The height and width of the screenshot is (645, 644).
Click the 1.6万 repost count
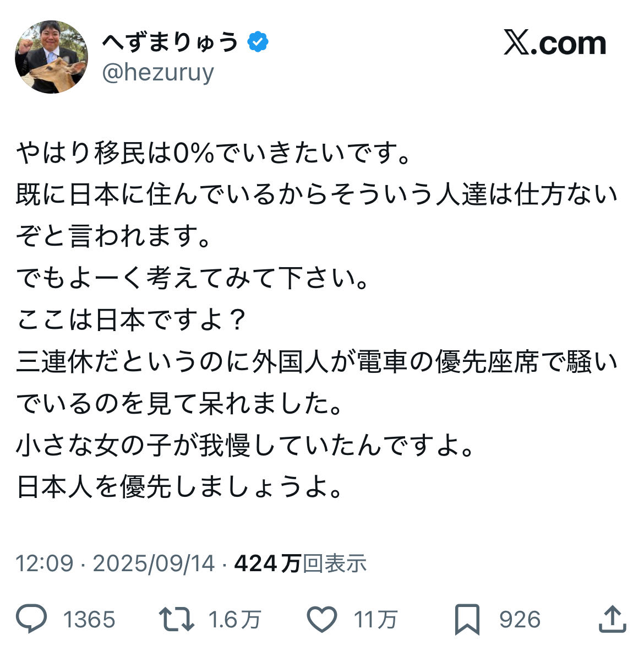tap(234, 620)
